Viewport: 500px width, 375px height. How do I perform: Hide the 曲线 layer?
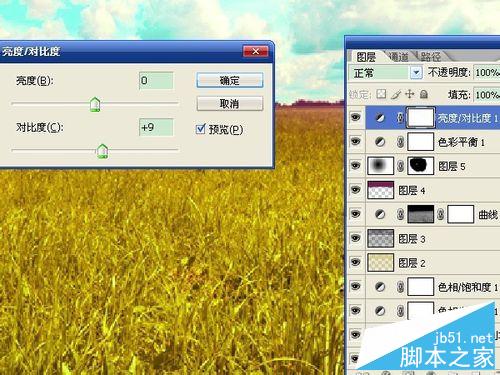coord(356,214)
